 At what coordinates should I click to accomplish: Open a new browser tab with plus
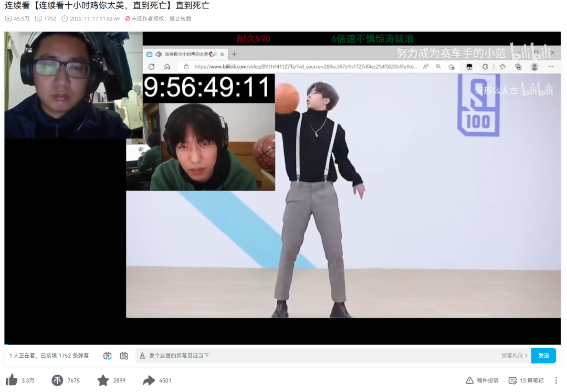[x=234, y=54]
